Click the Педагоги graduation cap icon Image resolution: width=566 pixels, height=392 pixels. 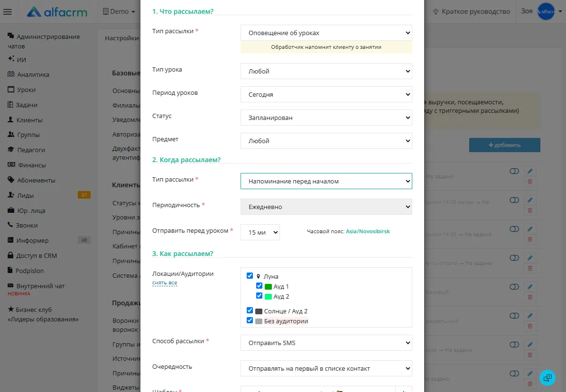click(11, 150)
